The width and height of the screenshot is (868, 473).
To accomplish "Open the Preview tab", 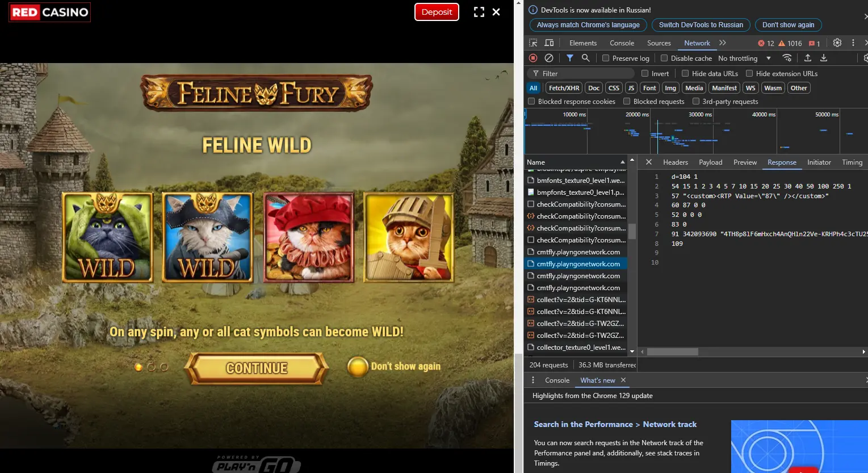I will click(x=745, y=162).
